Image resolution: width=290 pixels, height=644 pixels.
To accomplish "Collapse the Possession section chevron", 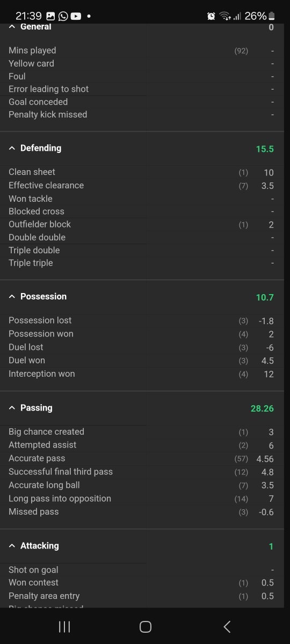I will coord(12,297).
